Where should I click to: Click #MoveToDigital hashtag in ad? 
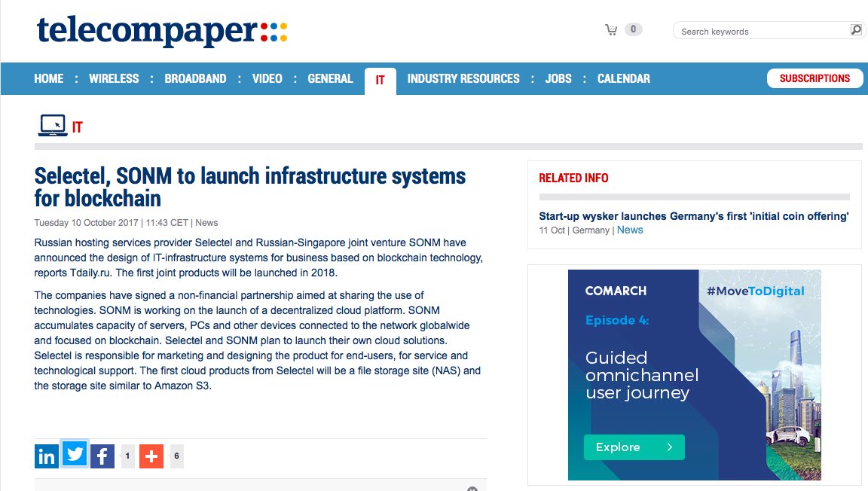[x=756, y=291]
